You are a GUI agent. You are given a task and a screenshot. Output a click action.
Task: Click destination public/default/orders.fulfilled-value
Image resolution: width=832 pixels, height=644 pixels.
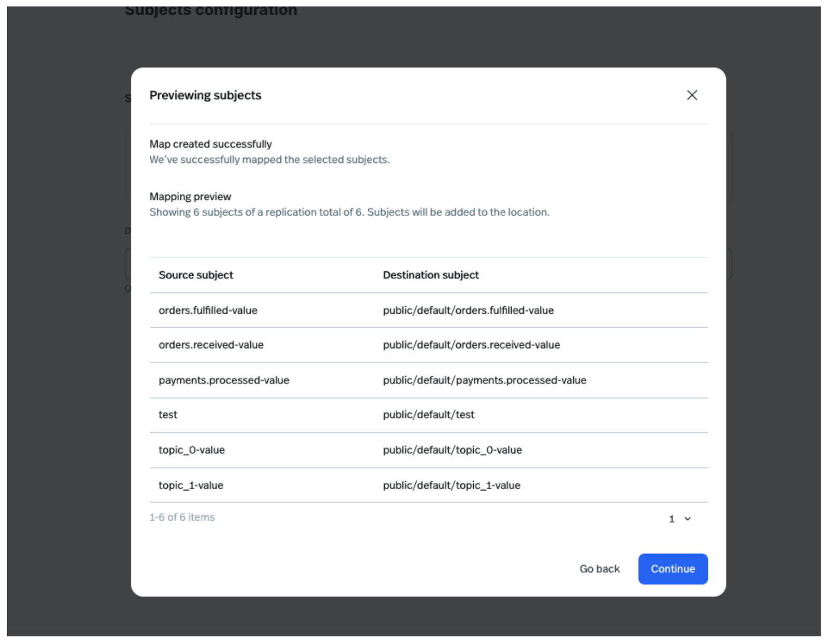coord(468,311)
